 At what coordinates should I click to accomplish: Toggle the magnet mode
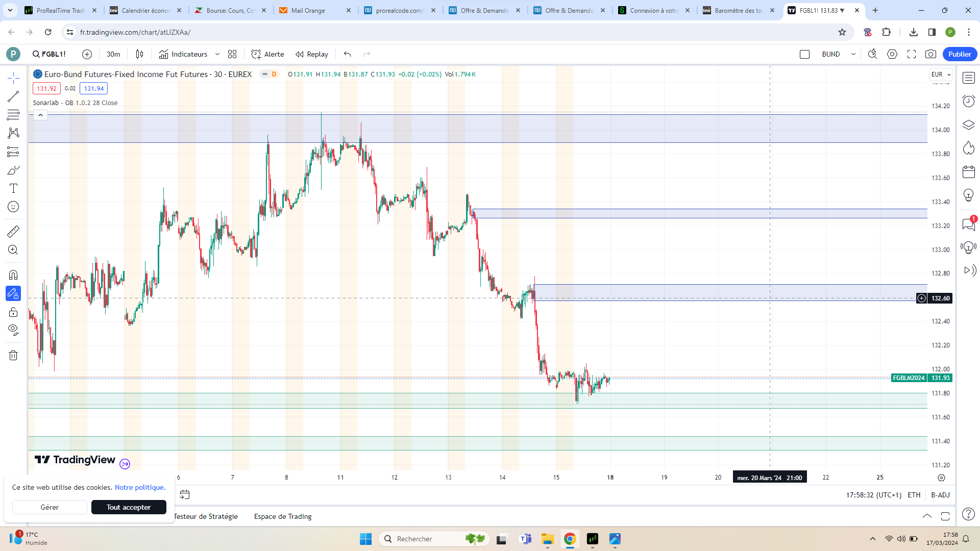pyautogui.click(x=13, y=275)
